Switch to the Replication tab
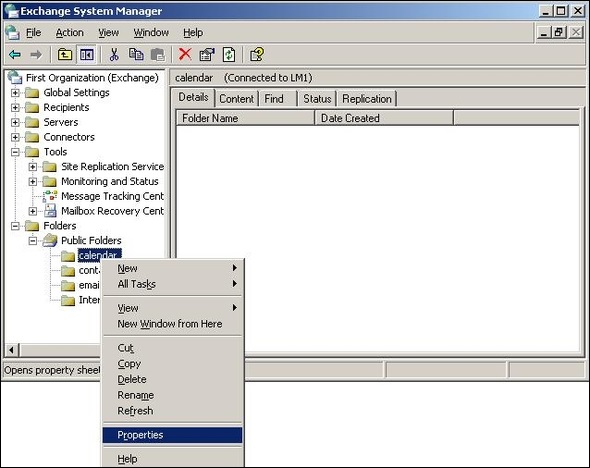590x468 pixels. [367, 99]
